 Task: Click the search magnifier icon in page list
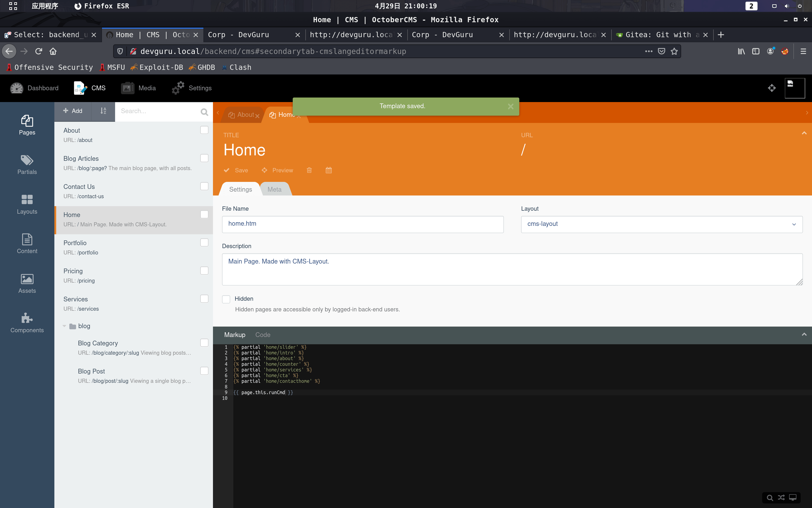pos(204,112)
